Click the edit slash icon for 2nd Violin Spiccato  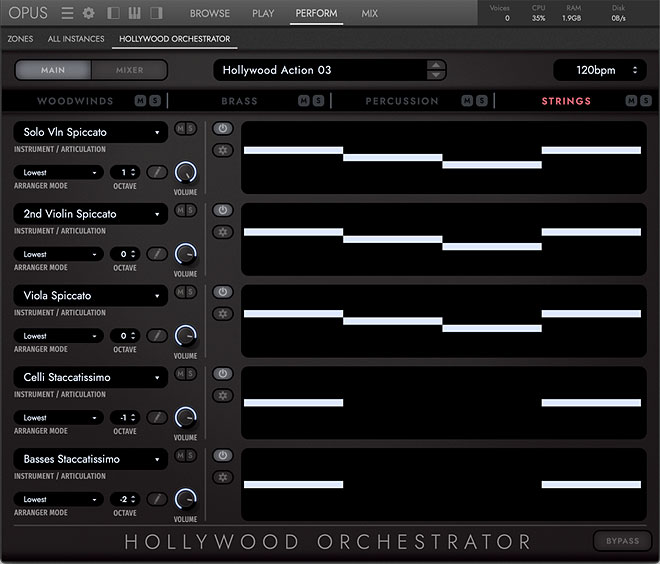pyautogui.click(x=157, y=254)
